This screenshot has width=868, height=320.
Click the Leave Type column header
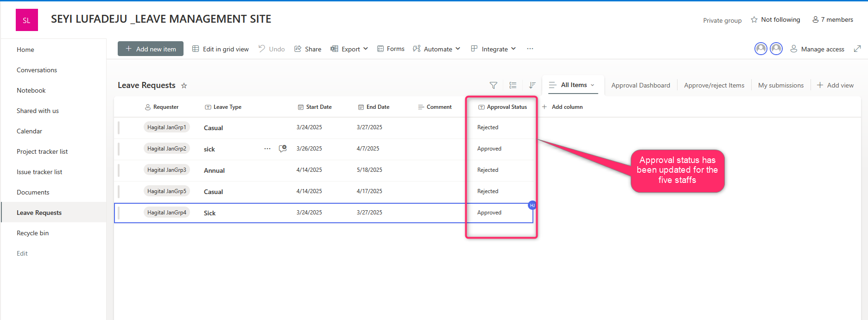(223, 107)
